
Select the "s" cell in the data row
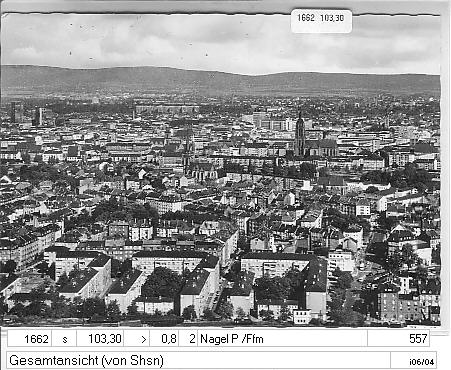click(x=65, y=339)
